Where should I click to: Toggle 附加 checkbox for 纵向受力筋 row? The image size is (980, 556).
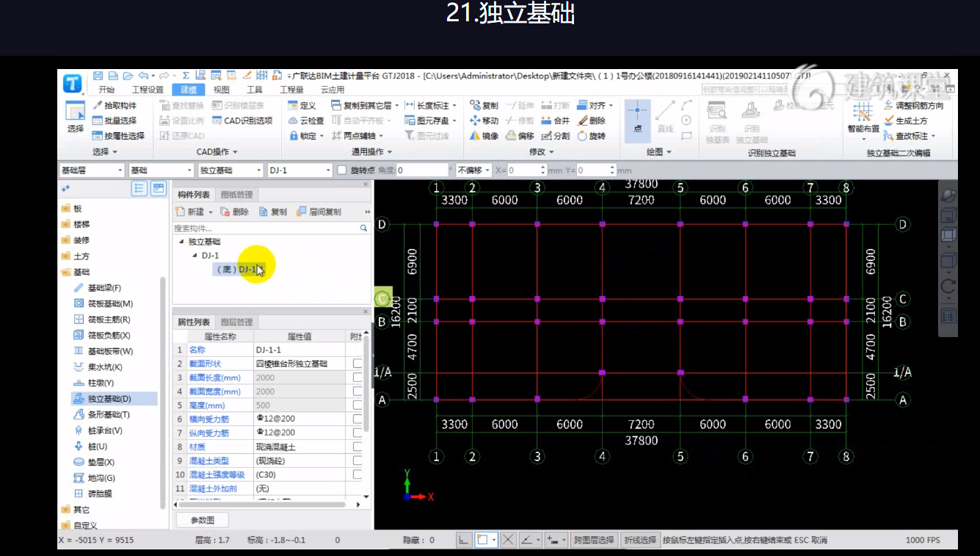click(357, 433)
